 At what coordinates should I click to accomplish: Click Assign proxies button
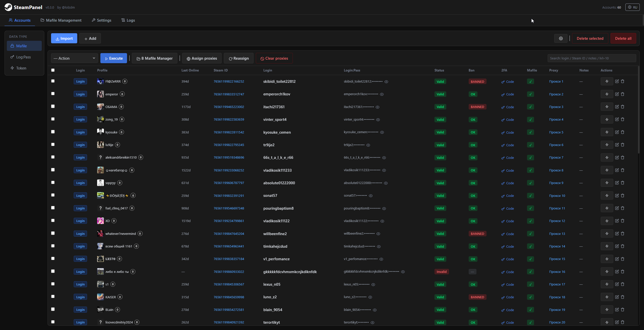(x=202, y=58)
